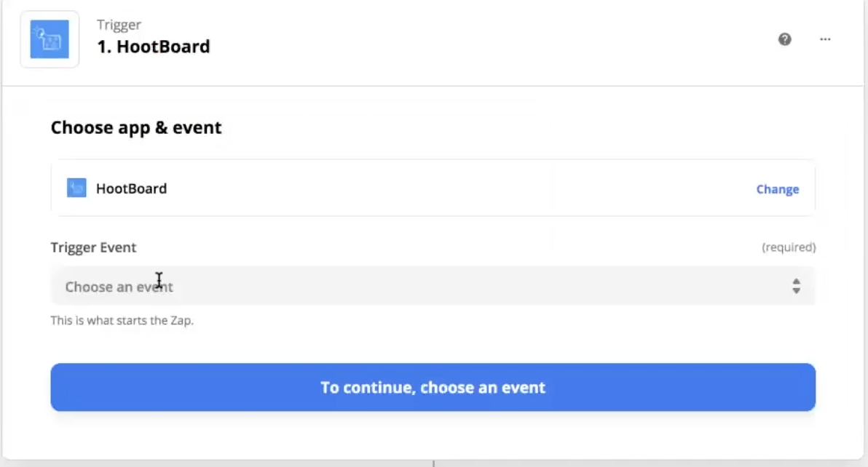Click the large HootBoard trigger app icon
Screen dimensions: 868x467
click(x=50, y=39)
